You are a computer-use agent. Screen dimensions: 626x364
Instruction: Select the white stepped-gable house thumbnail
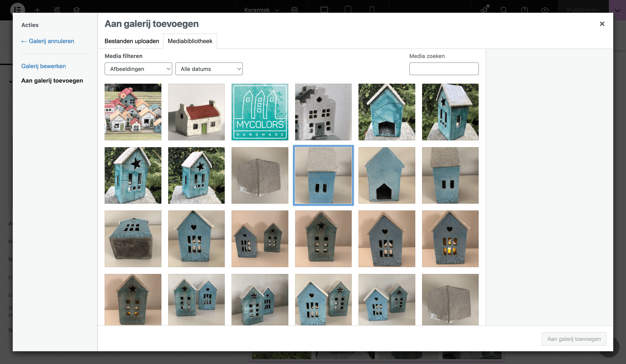[x=323, y=112]
